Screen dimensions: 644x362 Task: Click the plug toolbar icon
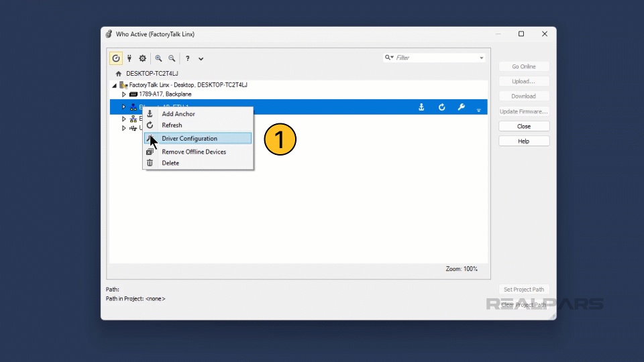[129, 58]
